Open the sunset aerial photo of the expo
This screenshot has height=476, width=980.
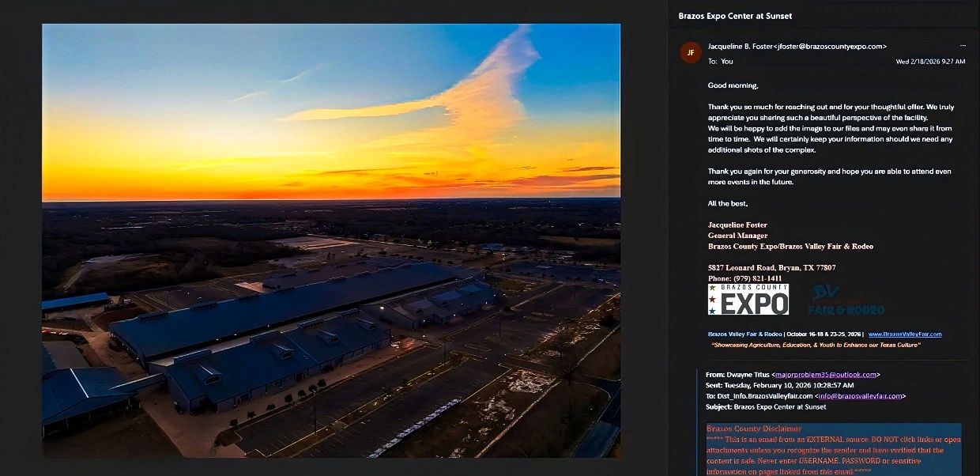pyautogui.click(x=331, y=240)
